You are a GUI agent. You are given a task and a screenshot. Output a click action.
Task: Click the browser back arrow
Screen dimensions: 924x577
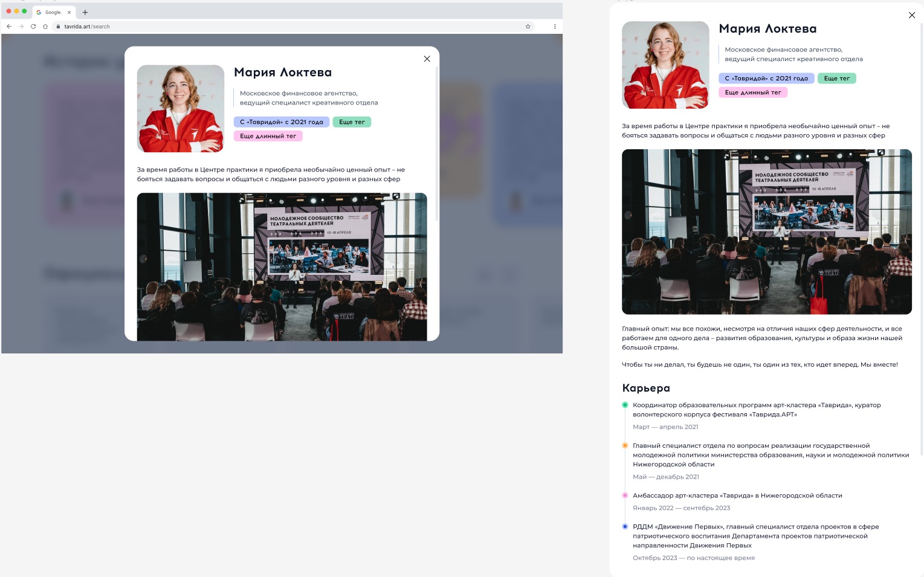click(9, 27)
